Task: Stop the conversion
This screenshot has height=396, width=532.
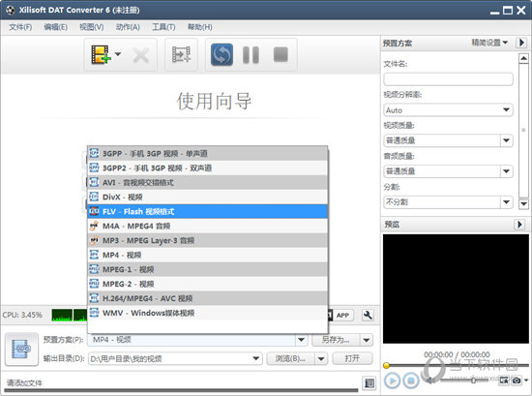Action: pyautogui.click(x=281, y=54)
